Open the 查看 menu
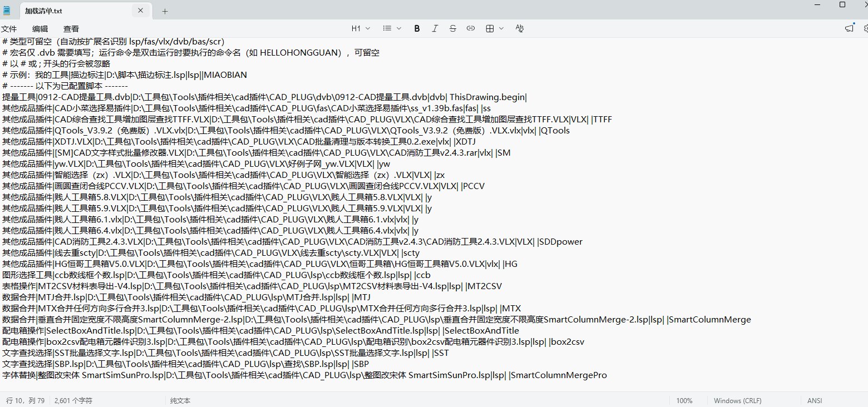 pos(71,28)
